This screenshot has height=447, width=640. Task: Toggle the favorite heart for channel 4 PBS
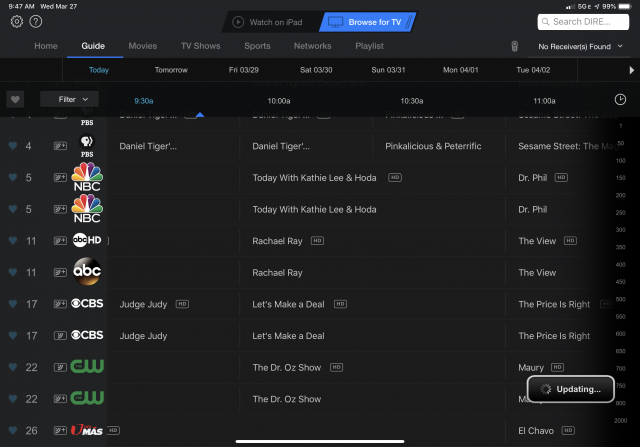pos(13,146)
